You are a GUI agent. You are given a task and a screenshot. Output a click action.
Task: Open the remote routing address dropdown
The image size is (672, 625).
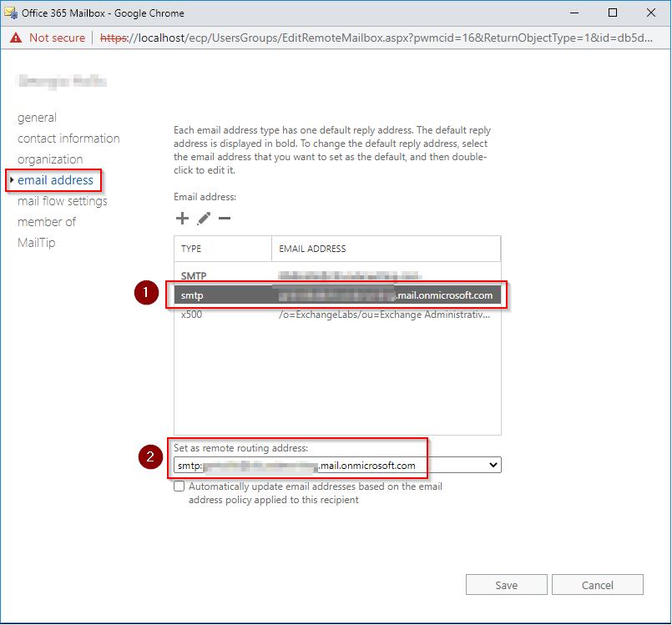pos(337,466)
